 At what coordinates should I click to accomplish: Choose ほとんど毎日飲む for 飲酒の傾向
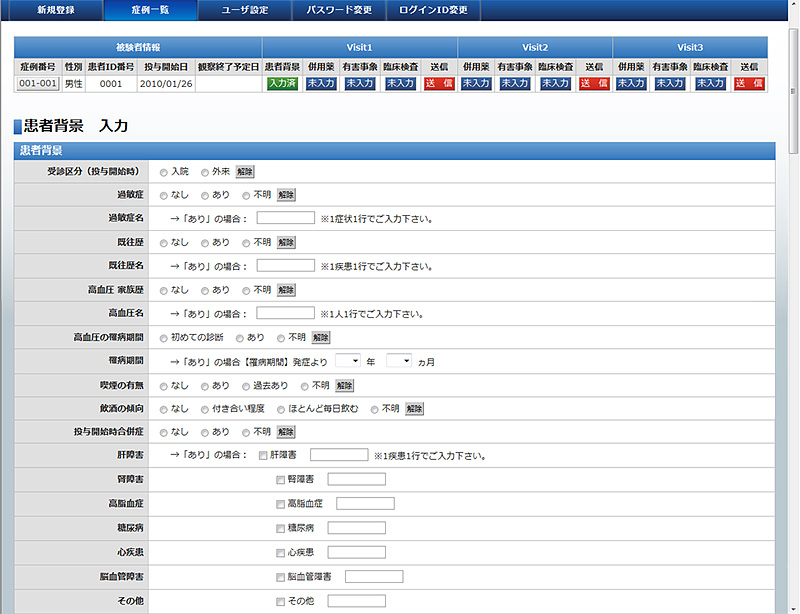click(x=281, y=408)
